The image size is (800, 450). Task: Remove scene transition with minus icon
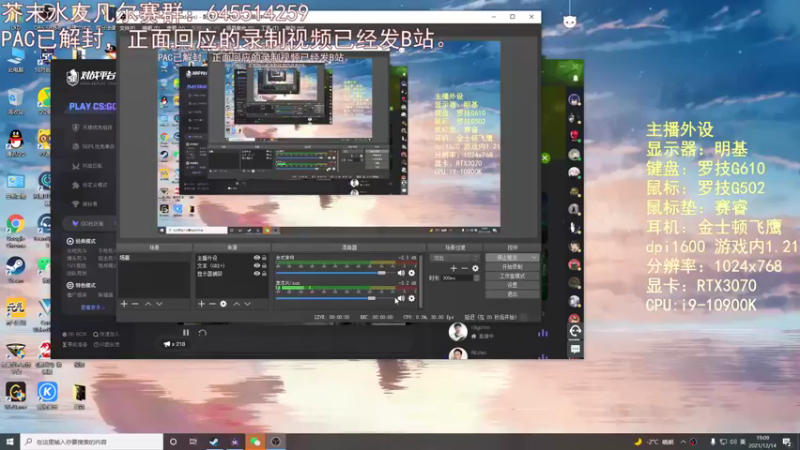click(464, 268)
